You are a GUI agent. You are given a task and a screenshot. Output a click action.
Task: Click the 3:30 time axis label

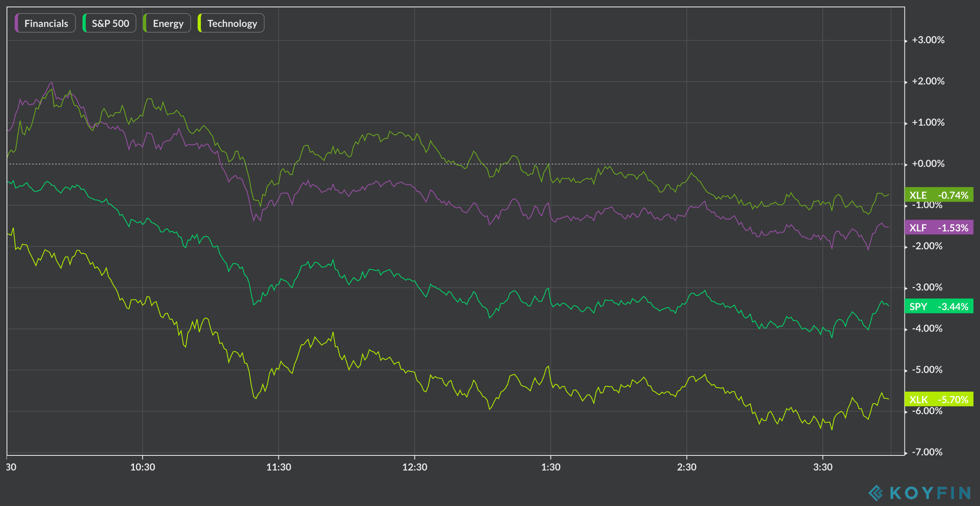point(822,467)
